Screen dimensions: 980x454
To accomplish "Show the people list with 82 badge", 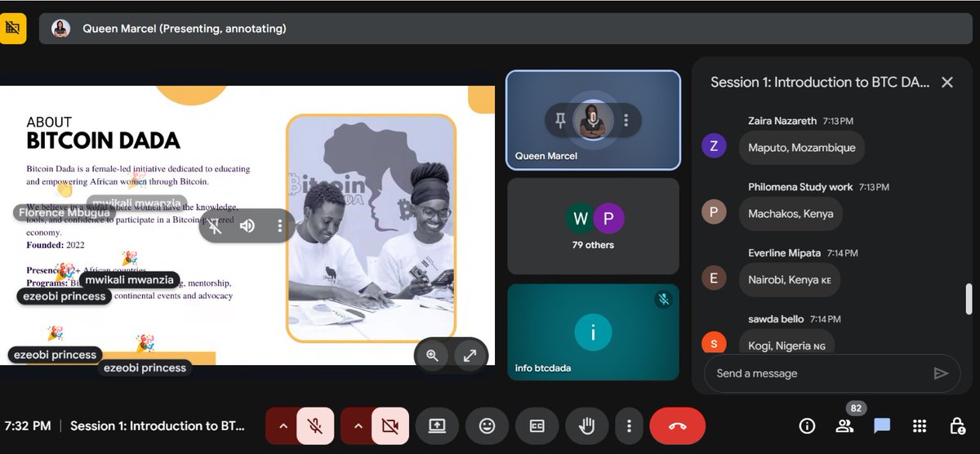I will click(844, 425).
